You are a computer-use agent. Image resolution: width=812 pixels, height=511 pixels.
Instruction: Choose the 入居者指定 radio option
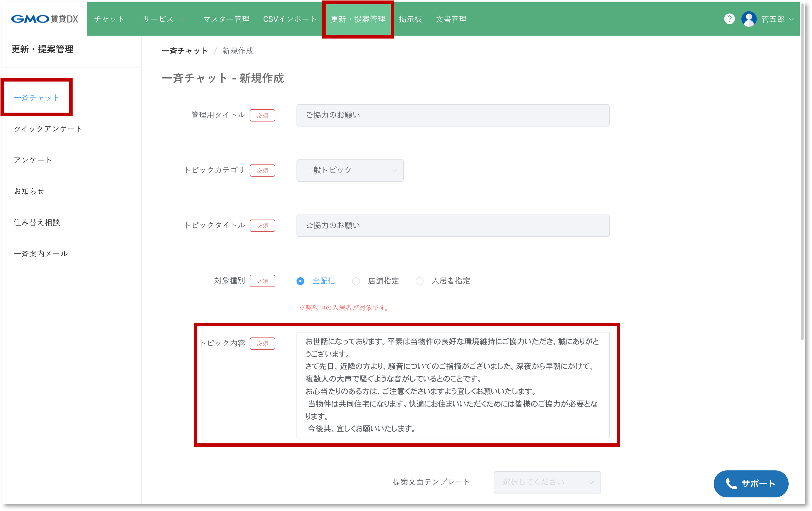[420, 281]
